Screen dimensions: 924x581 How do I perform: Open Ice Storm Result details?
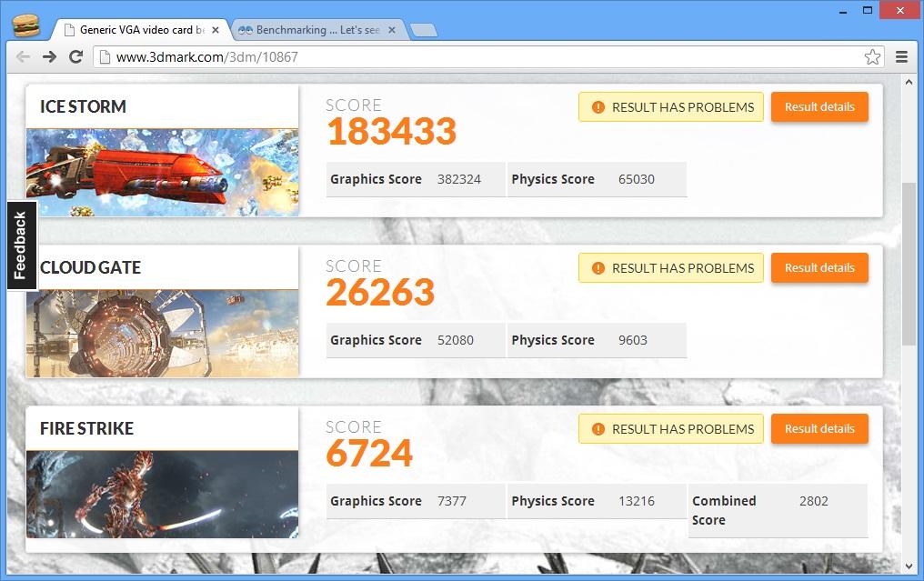[x=819, y=106]
